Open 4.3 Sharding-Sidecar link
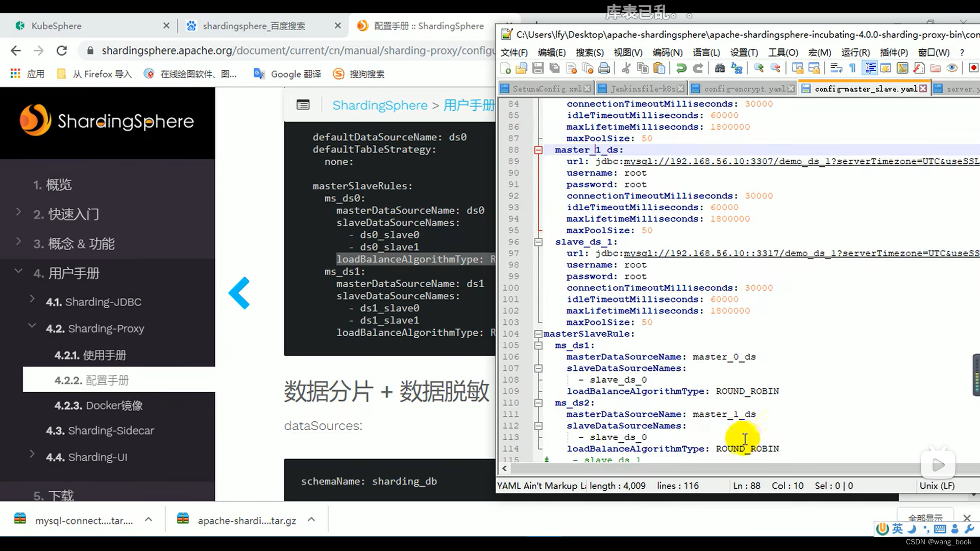The width and height of the screenshot is (980, 551). coord(100,431)
